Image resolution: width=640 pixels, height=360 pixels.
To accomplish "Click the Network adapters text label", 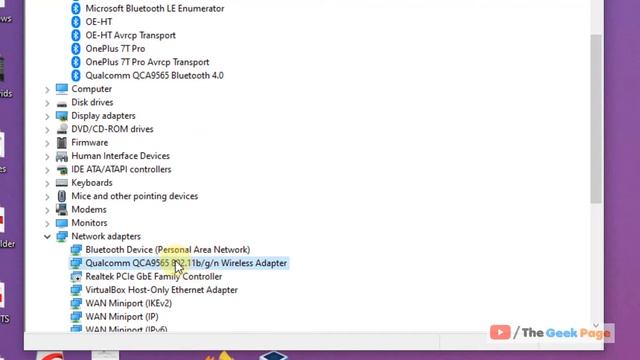I will (x=106, y=236).
